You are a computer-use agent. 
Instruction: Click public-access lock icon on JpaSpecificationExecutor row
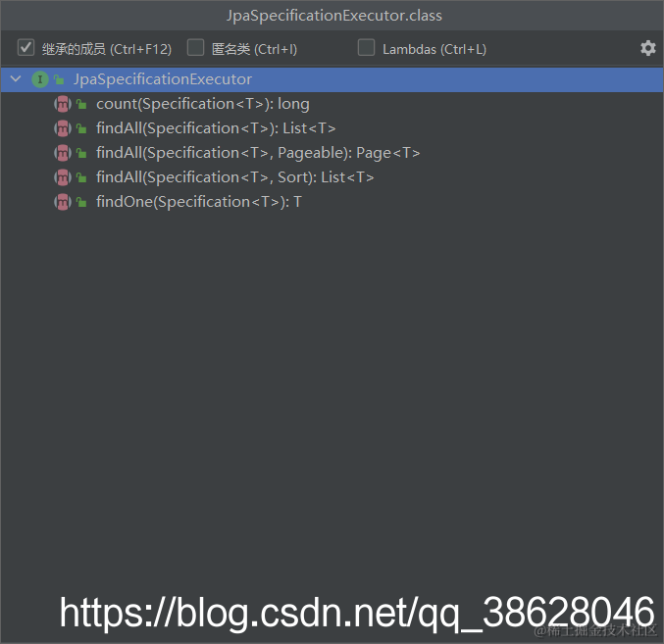59,79
